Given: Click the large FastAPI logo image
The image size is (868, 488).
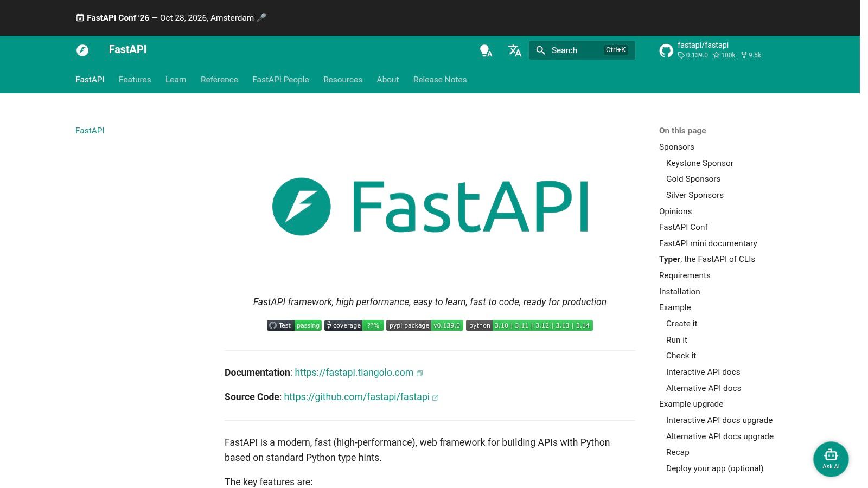Looking at the screenshot, I should click(430, 207).
